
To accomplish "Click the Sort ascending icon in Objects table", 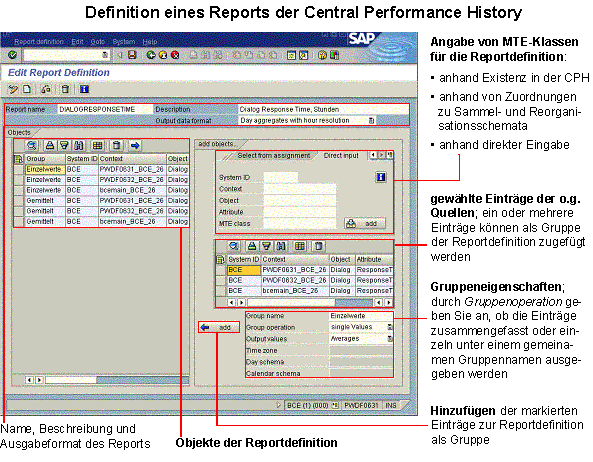I will click(x=50, y=146).
